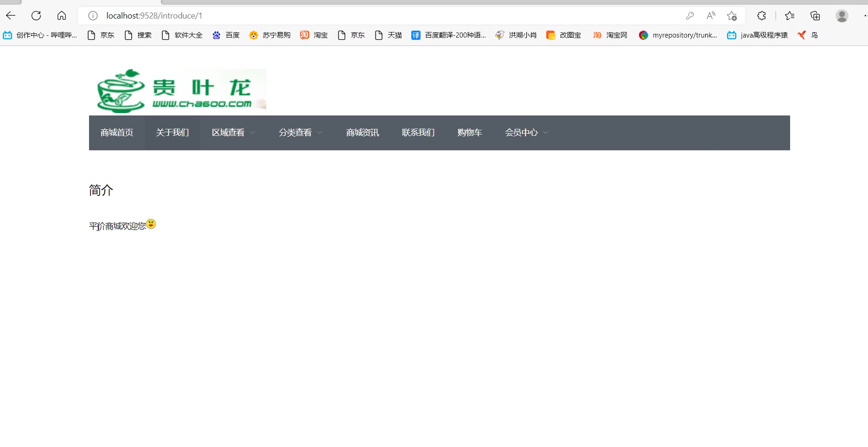Select 关于我们 nav item
Screen dimensions: 868x447
click(172, 133)
